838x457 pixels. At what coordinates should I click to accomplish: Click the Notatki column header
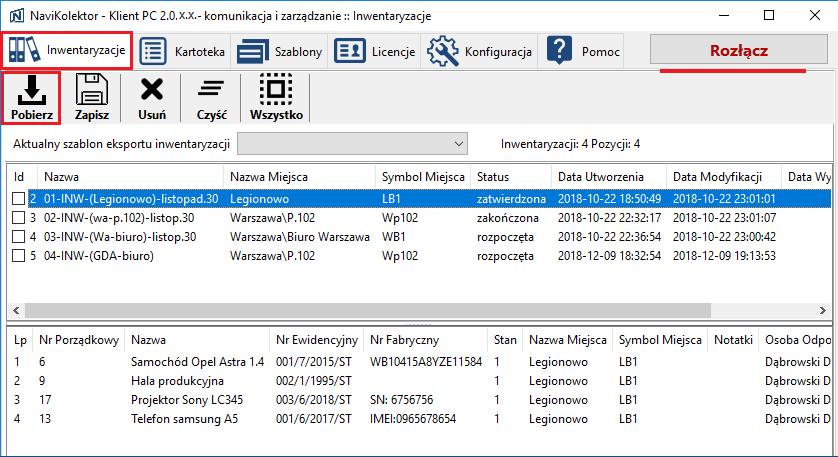733,340
